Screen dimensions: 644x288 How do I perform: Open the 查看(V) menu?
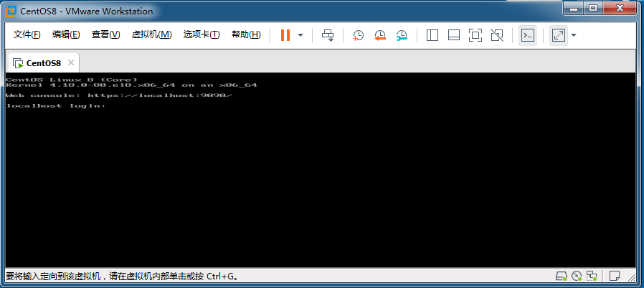(x=105, y=34)
